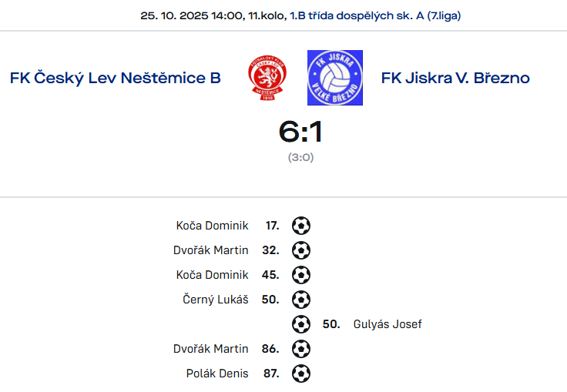567x392 pixels.
Task: Select scorer Koča Dominik at minute 17
Action: point(213,226)
